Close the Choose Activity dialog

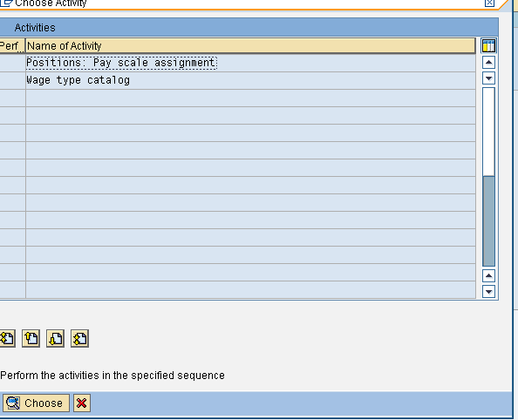pos(489,3)
